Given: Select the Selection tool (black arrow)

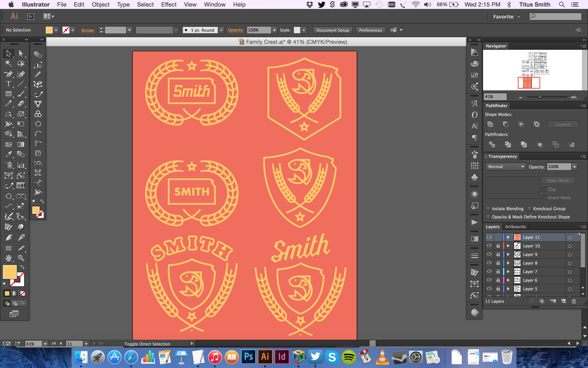Looking at the screenshot, I should click(9, 53).
